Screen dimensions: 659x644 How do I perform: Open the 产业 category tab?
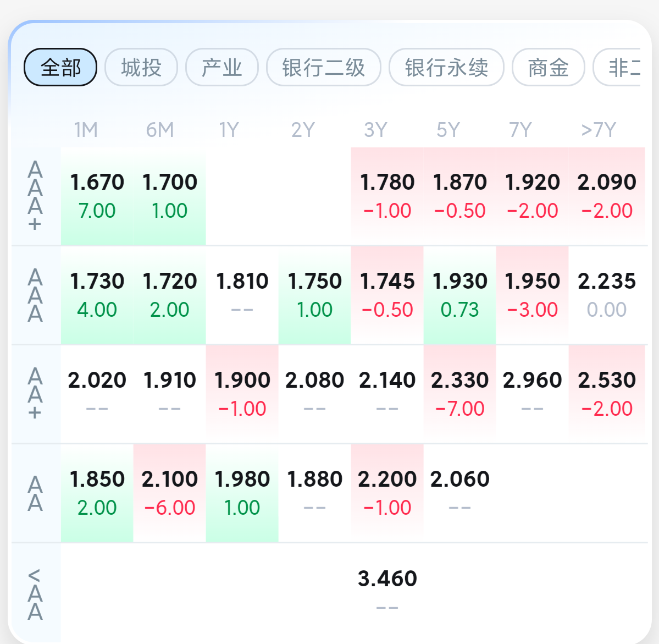[x=222, y=68]
